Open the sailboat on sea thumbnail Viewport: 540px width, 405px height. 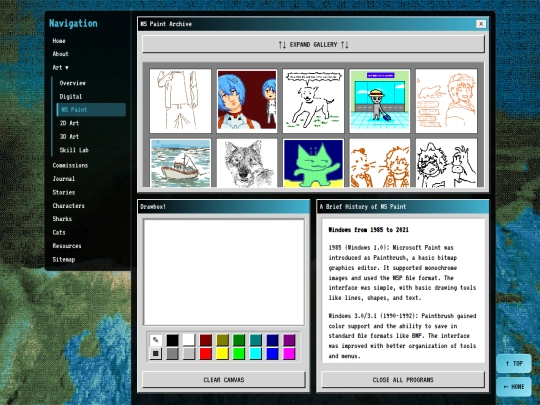click(180, 163)
